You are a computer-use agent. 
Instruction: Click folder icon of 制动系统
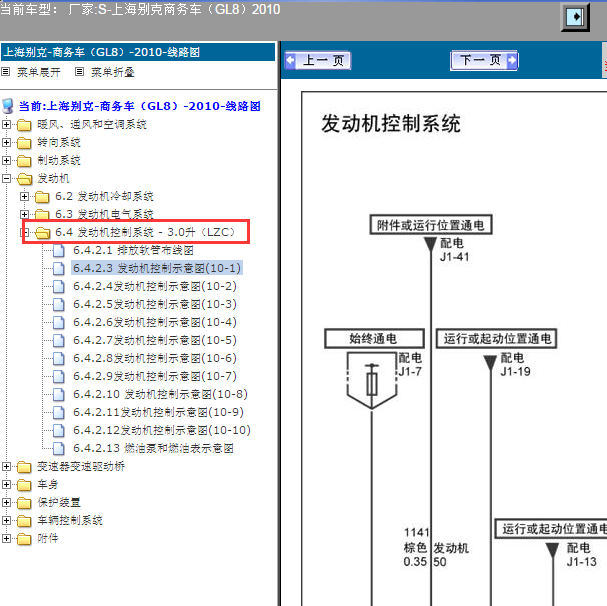click(24, 161)
